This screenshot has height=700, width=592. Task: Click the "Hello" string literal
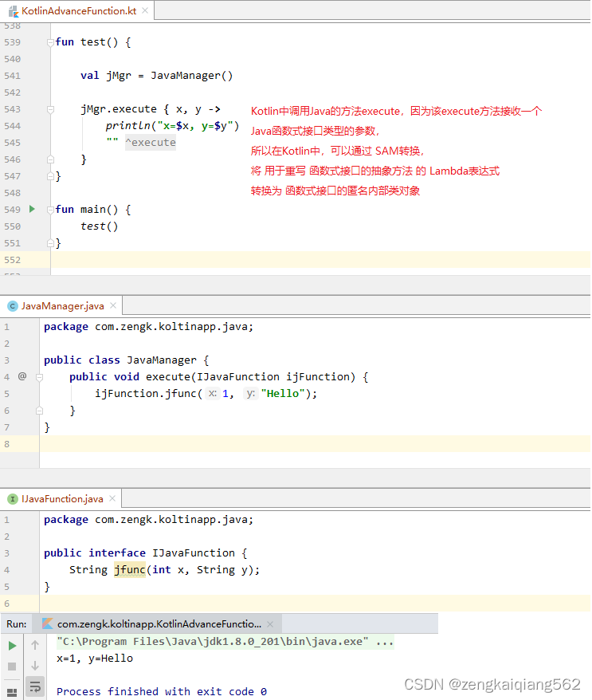283,393
